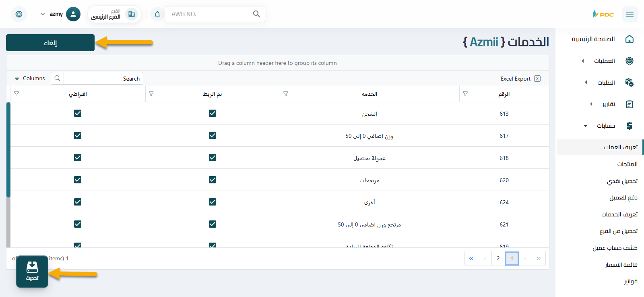Uncheck افتراضي checkbox for row 613

[x=78, y=113]
